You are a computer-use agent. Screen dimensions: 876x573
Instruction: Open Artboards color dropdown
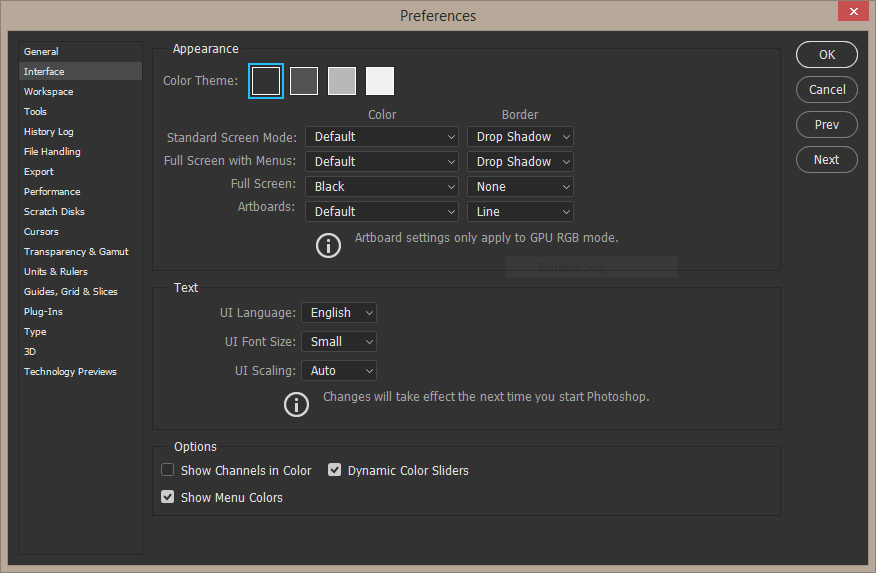point(382,212)
